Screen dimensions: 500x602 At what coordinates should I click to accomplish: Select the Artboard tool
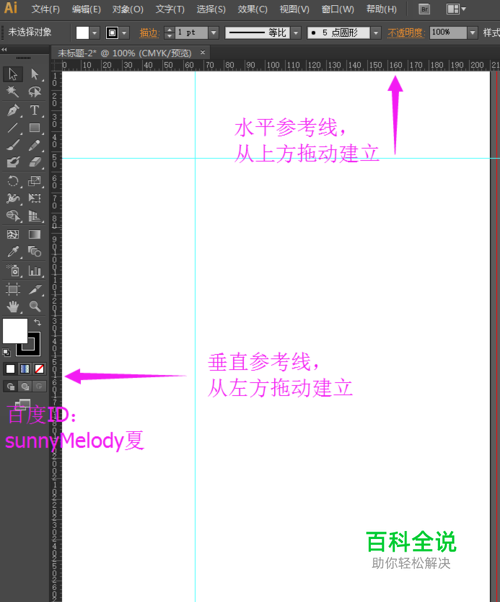[x=13, y=289]
